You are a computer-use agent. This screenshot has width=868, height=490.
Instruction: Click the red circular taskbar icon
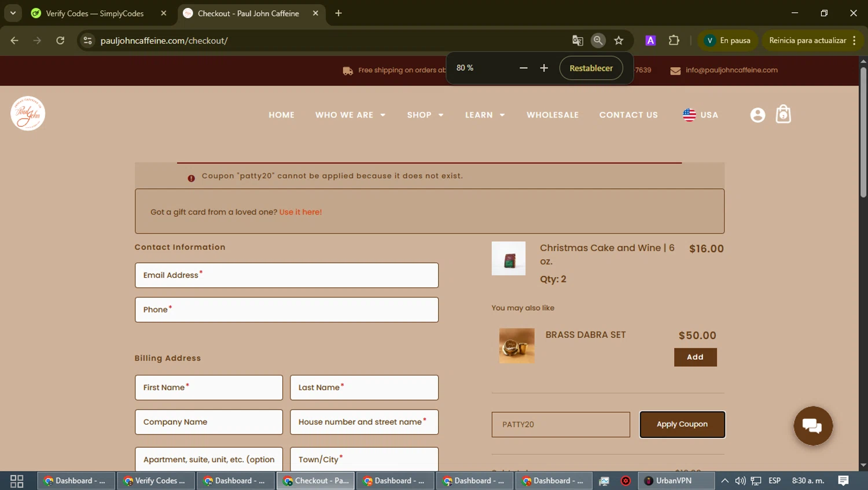point(626,481)
